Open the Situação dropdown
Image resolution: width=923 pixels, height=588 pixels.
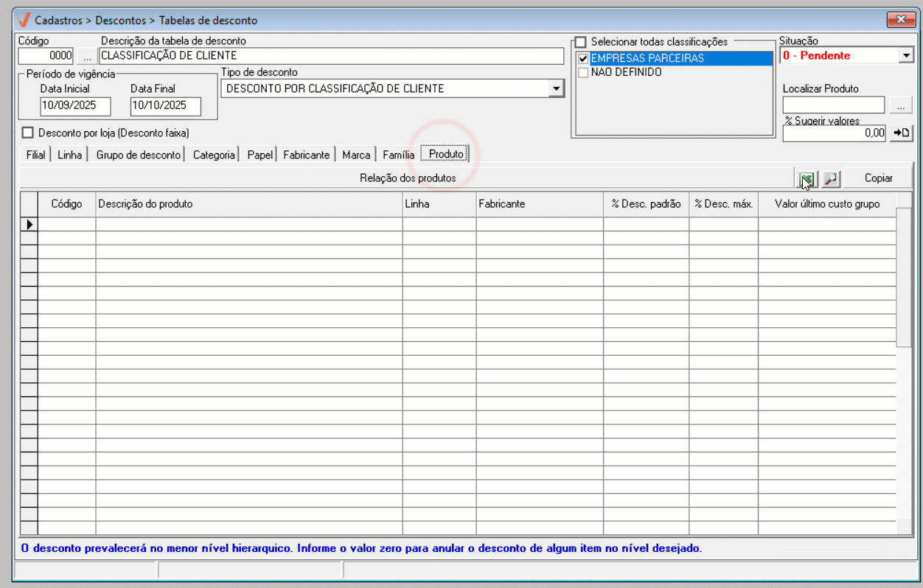[906, 56]
